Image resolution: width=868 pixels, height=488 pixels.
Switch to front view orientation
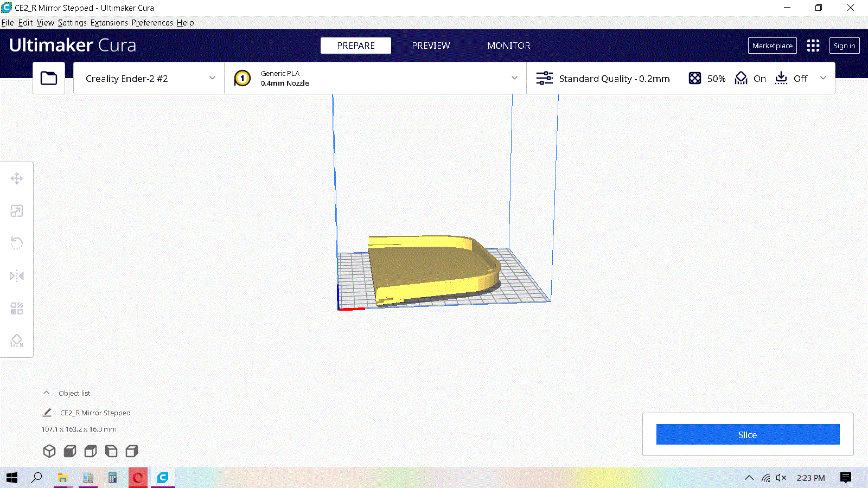tap(69, 451)
